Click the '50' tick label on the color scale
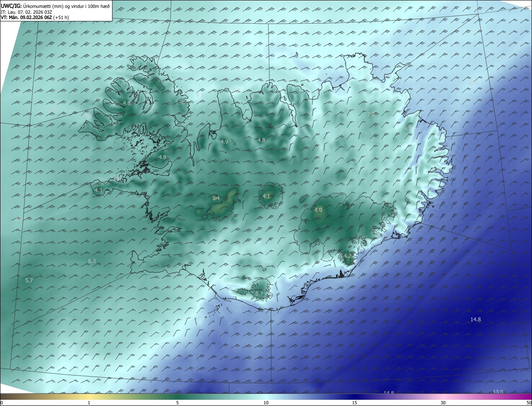Screen dimensions: 532x406 click(529, 403)
